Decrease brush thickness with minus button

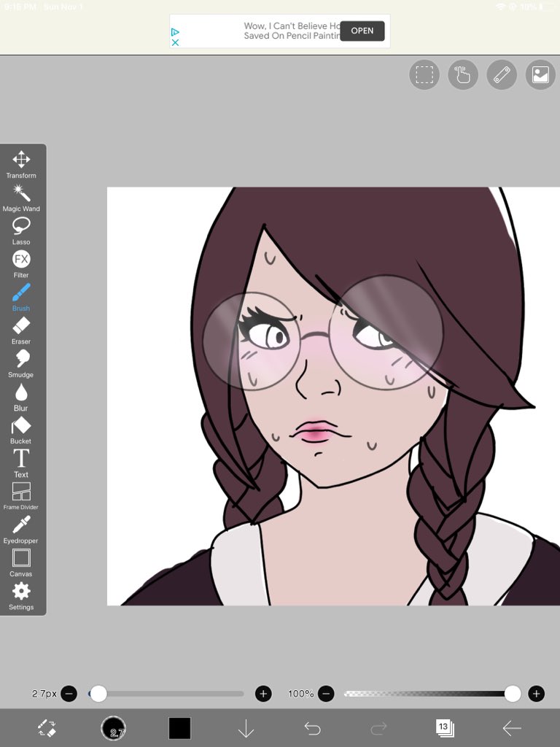tap(69, 694)
